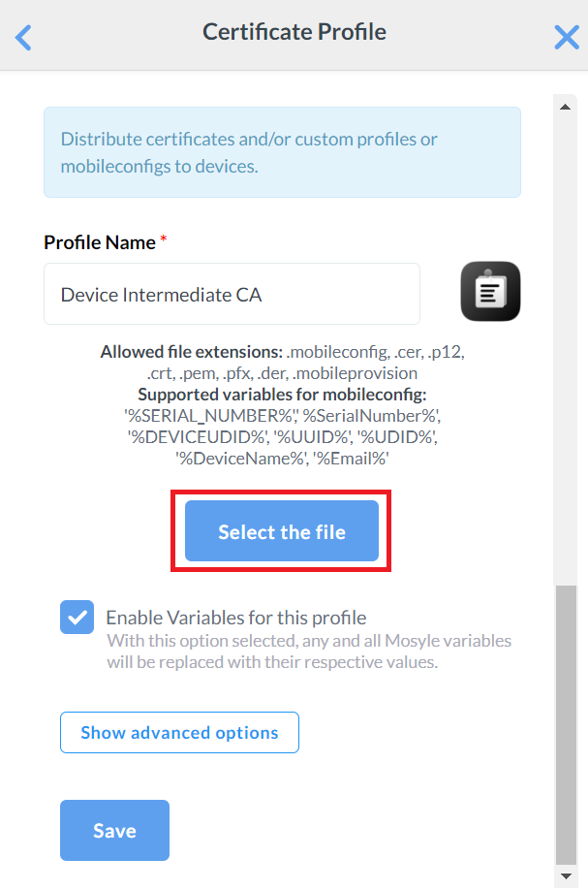The height and width of the screenshot is (890, 588).
Task: Click the Enable Variables for this profile label
Action: click(235, 618)
